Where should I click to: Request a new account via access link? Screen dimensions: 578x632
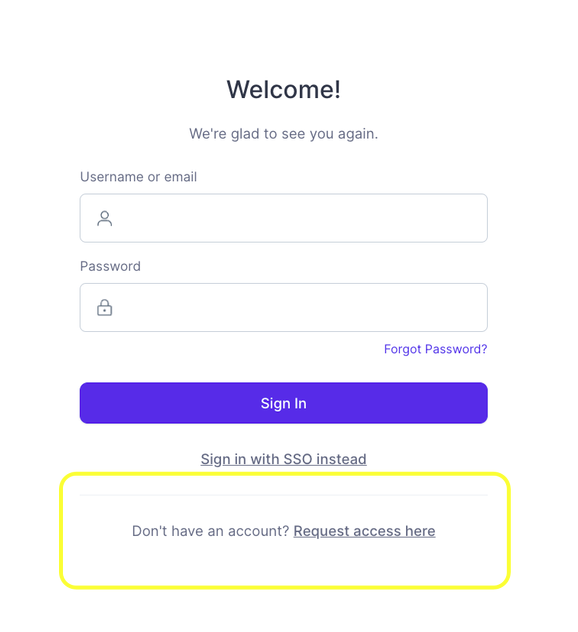[364, 531]
